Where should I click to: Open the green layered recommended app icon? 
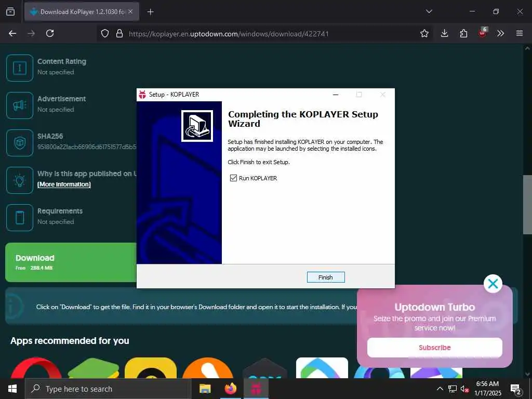94,368
